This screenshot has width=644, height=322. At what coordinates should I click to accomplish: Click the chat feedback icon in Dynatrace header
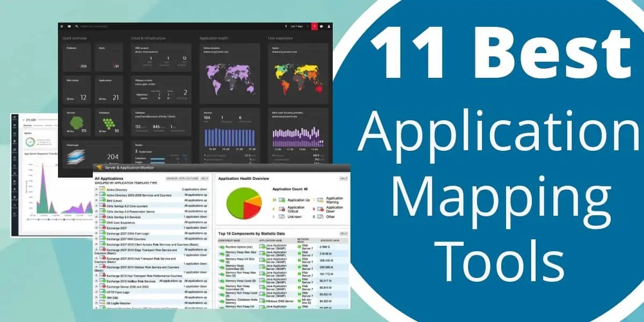click(321, 25)
